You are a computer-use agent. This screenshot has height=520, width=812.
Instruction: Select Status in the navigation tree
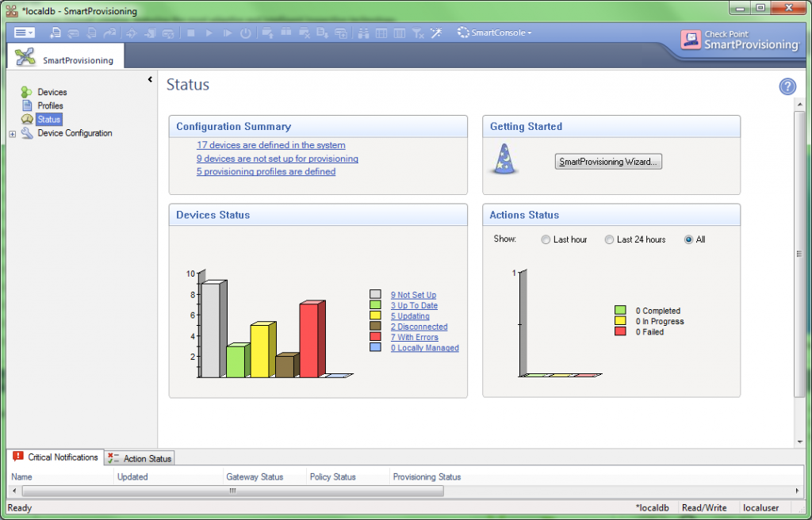pyautogui.click(x=48, y=119)
